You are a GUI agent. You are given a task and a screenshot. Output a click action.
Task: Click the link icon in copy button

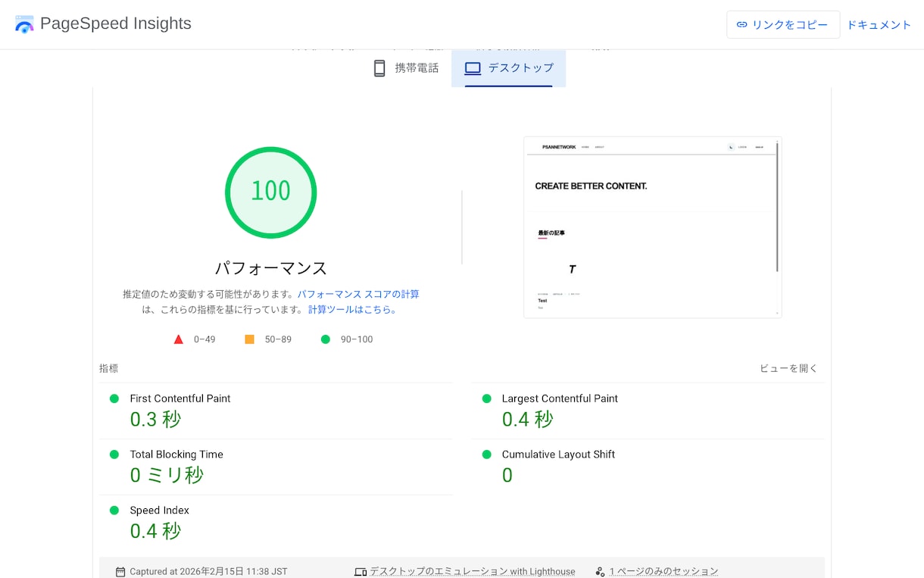742,24
